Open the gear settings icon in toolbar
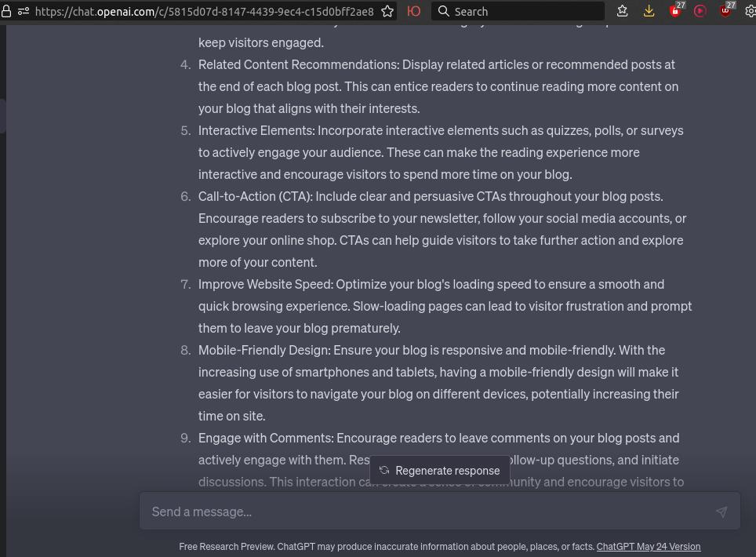 click(x=751, y=11)
